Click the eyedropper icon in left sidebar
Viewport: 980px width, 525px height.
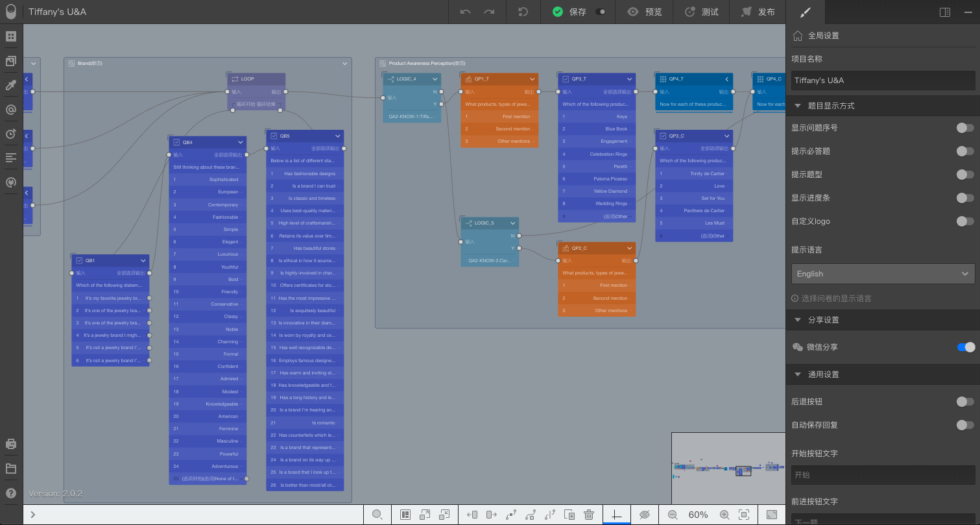click(10, 85)
